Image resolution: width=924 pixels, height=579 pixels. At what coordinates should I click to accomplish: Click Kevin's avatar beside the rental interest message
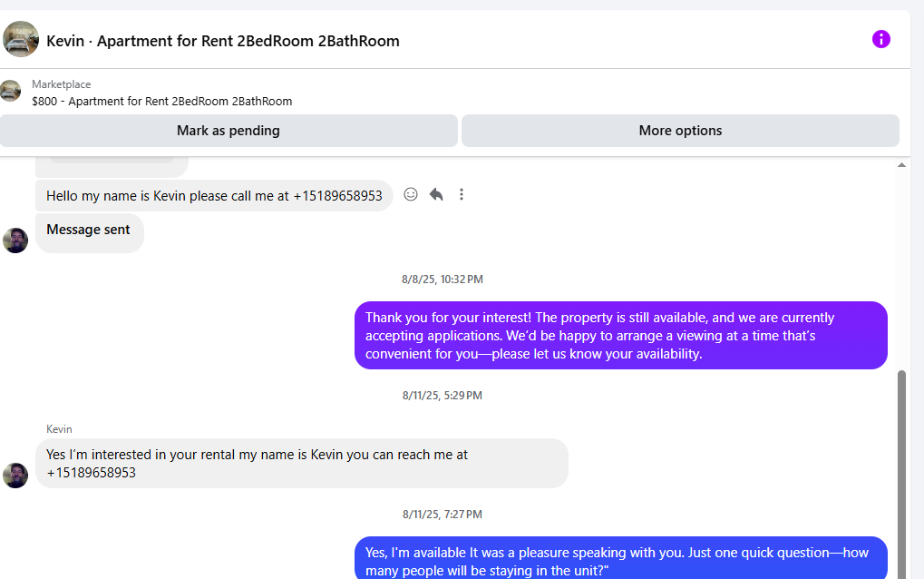pos(15,475)
